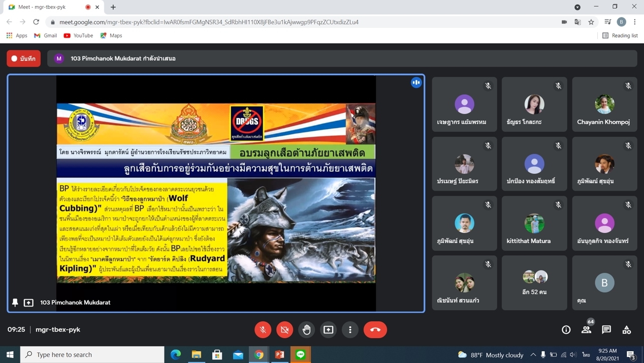Click the Present now screen share icon

click(328, 329)
